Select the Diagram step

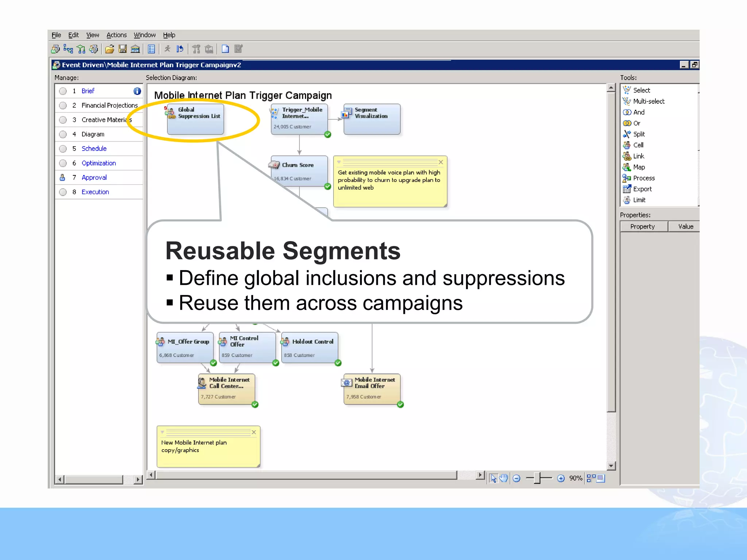(x=93, y=134)
